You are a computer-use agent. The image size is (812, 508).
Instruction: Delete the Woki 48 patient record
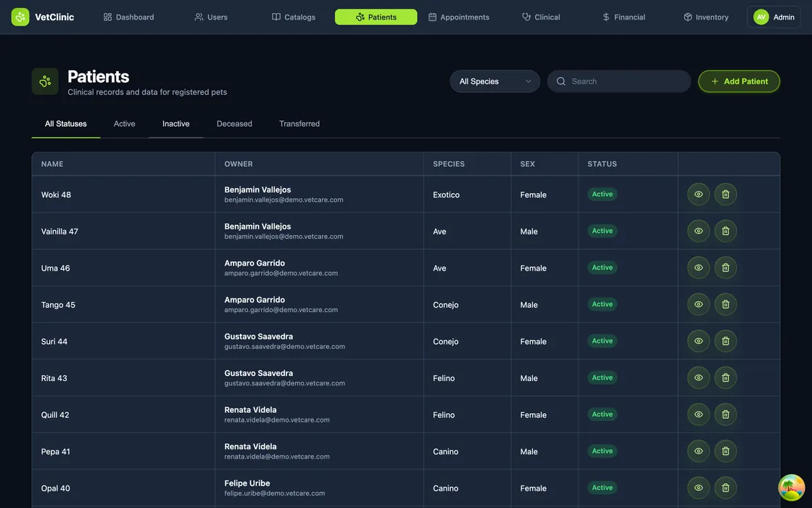[x=726, y=194]
